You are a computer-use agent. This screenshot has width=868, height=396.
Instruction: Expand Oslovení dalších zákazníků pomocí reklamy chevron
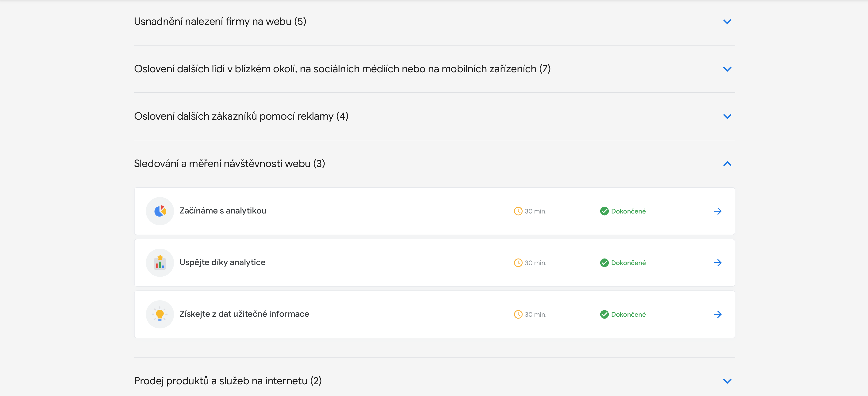click(x=727, y=117)
